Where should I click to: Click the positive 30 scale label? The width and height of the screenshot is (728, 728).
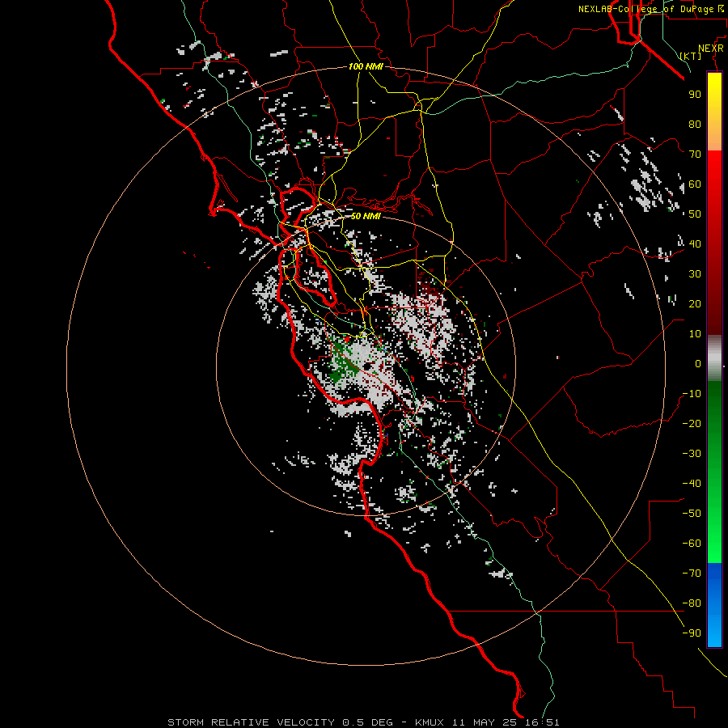pos(695,274)
